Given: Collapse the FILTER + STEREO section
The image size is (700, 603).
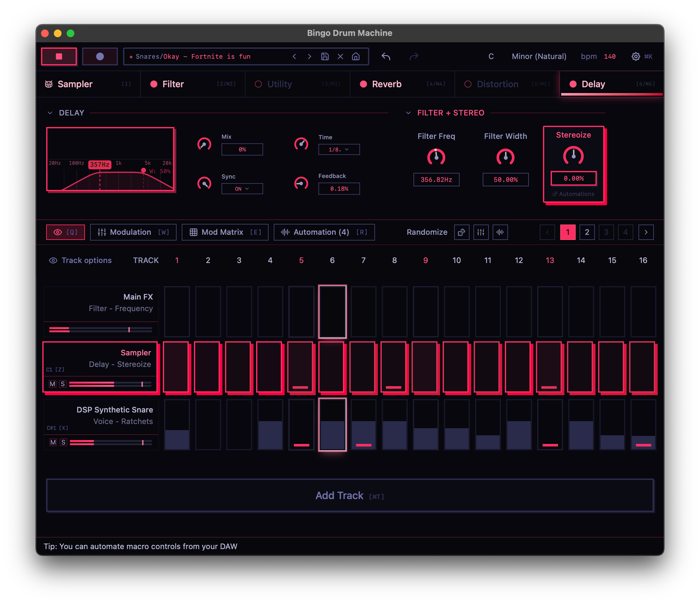Looking at the screenshot, I should click(x=408, y=113).
